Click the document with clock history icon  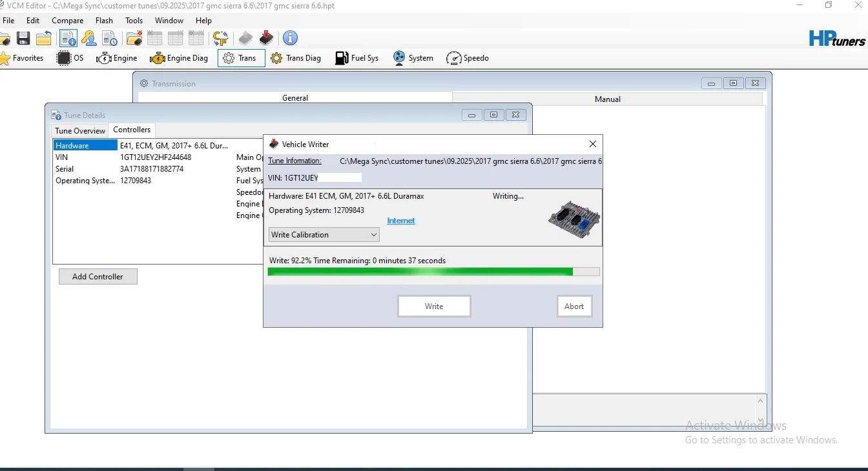[108, 38]
